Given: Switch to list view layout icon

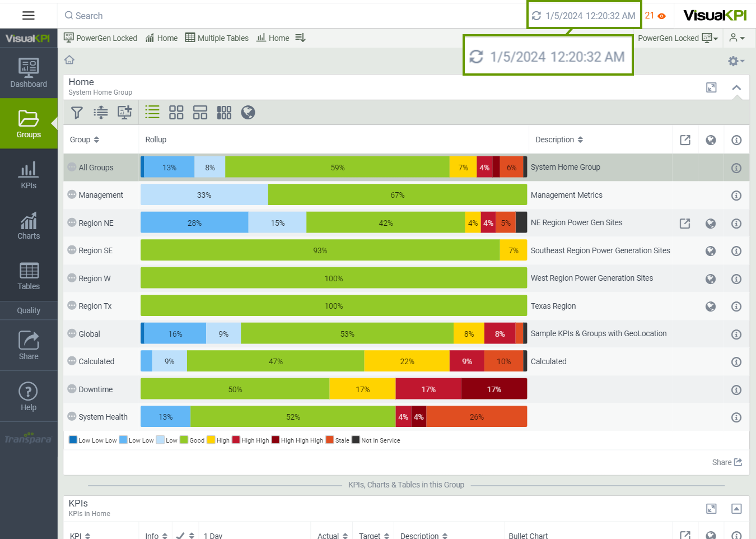Looking at the screenshot, I should click(x=152, y=112).
